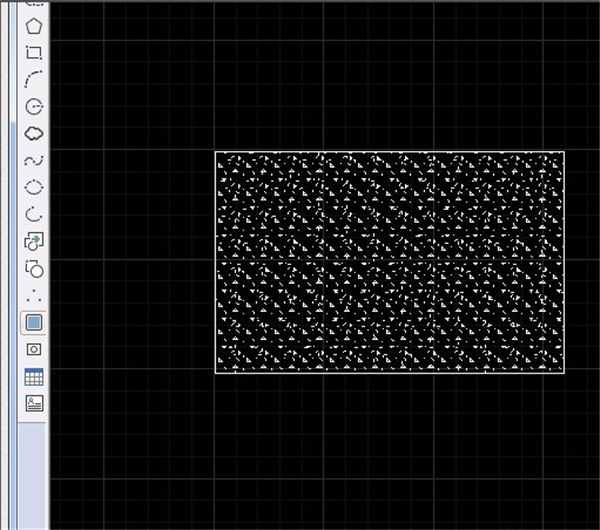Screen dimensions: 600x530
Task: Choose the Ellipse tool
Action: [34, 188]
